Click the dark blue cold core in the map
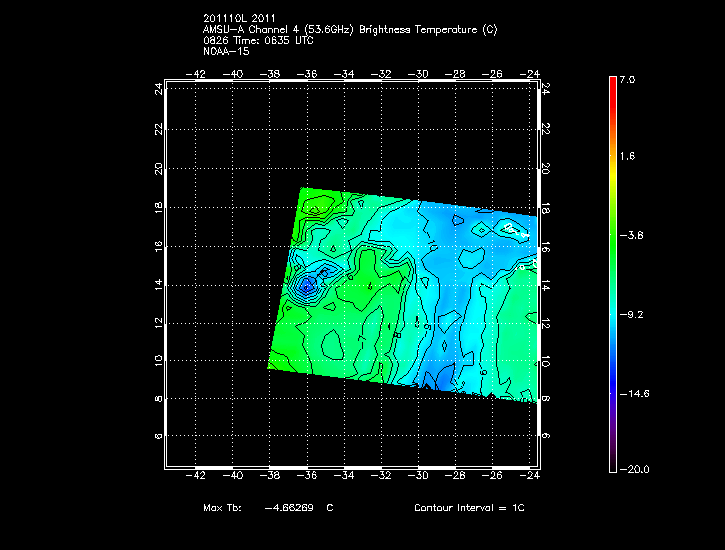725x550 pixels. (x=306, y=287)
